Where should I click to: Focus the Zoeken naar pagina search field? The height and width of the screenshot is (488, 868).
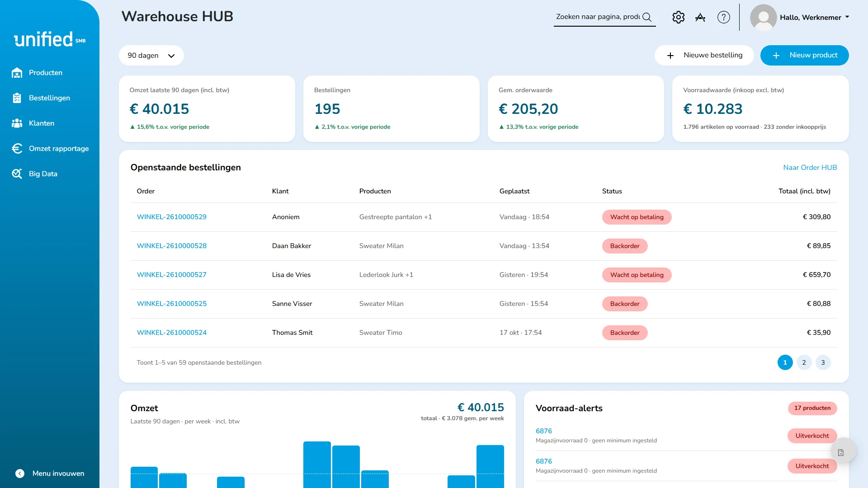click(x=598, y=17)
